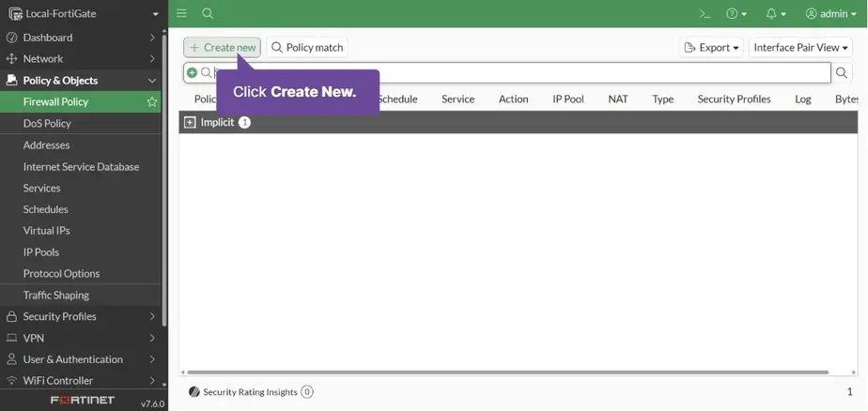The height and width of the screenshot is (411, 868).
Task: Open the admin user menu
Action: click(830, 14)
